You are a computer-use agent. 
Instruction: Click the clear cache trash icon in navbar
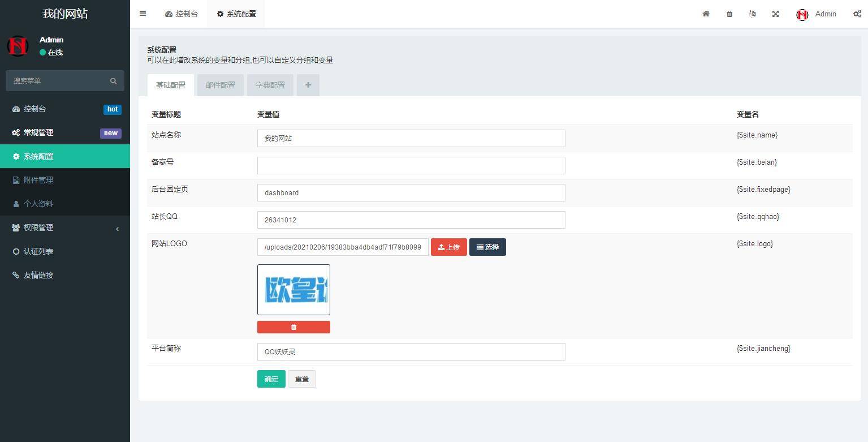729,14
